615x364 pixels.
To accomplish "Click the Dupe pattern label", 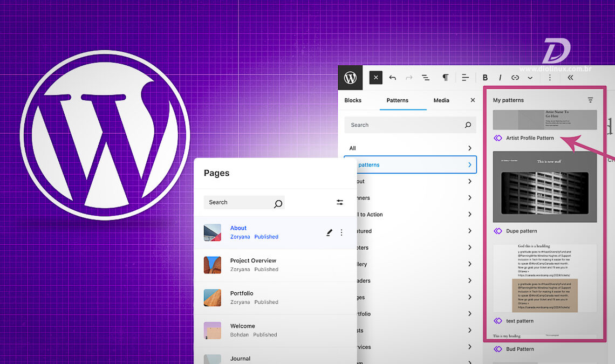I will click(521, 231).
